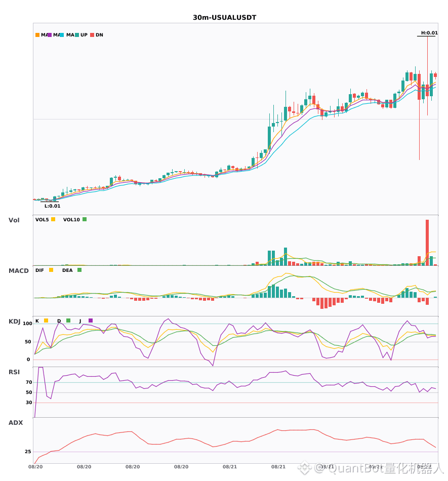Click the green DEA legend swatch
The width and height of the screenshot is (448, 481).
coord(79,270)
